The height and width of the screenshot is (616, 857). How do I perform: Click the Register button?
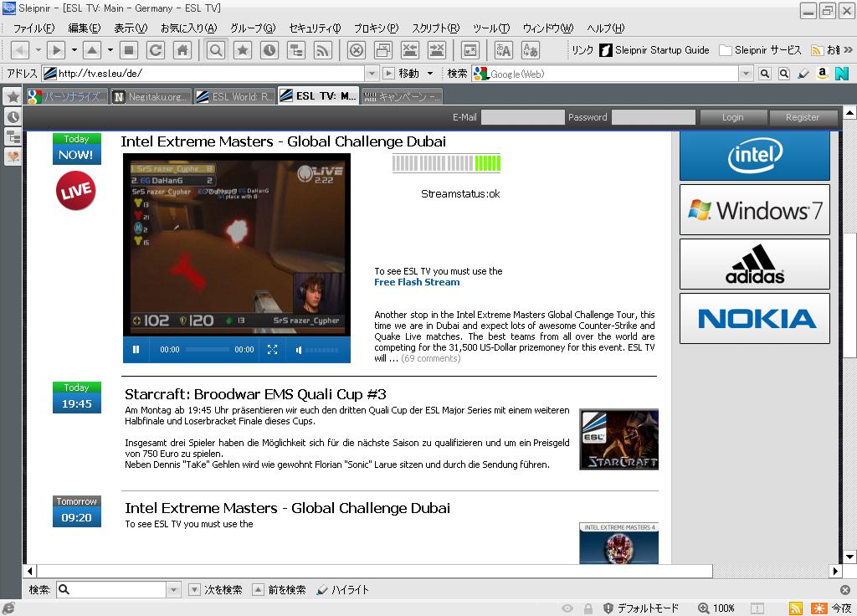click(x=803, y=117)
